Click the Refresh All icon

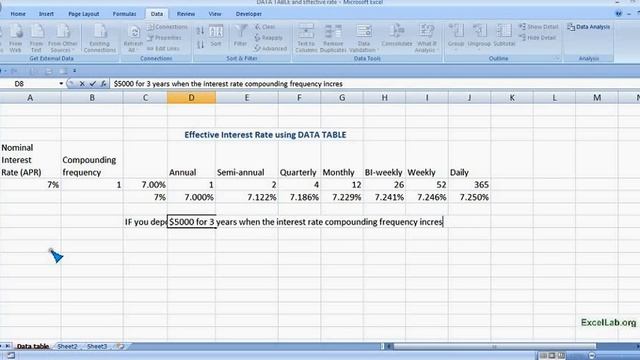tap(133, 39)
